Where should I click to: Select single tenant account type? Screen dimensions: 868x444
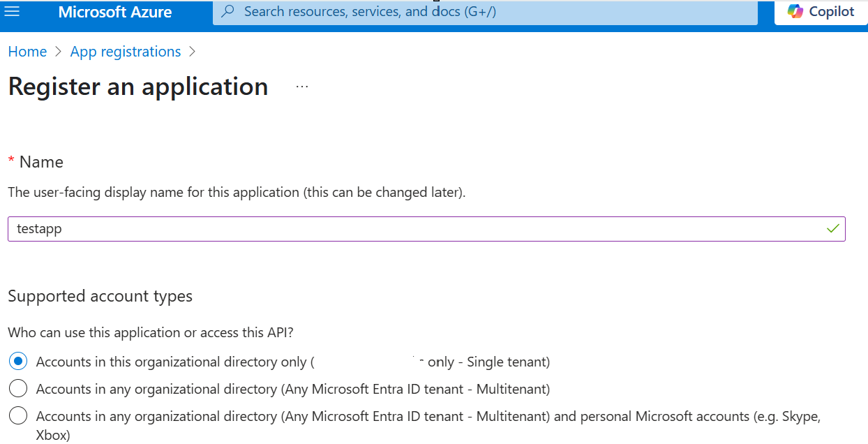18,362
